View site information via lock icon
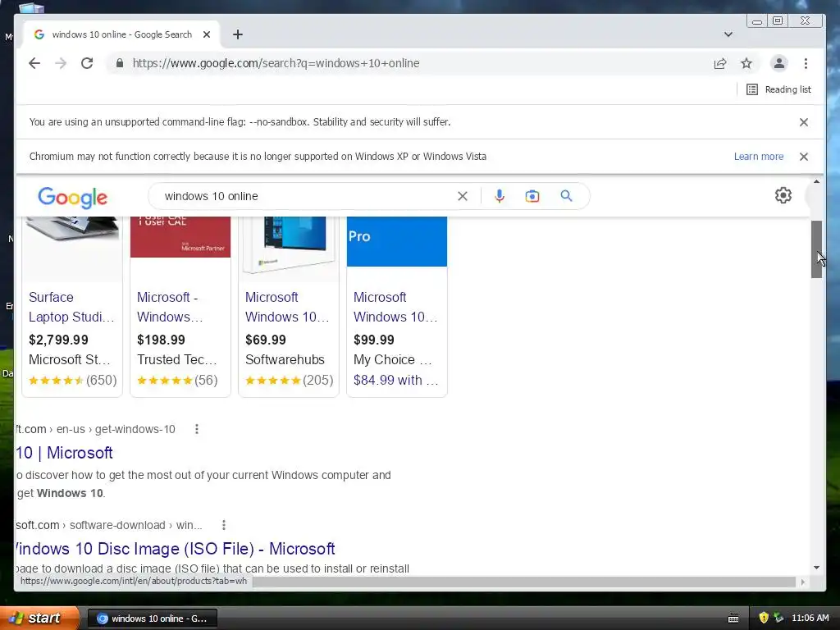 120,63
